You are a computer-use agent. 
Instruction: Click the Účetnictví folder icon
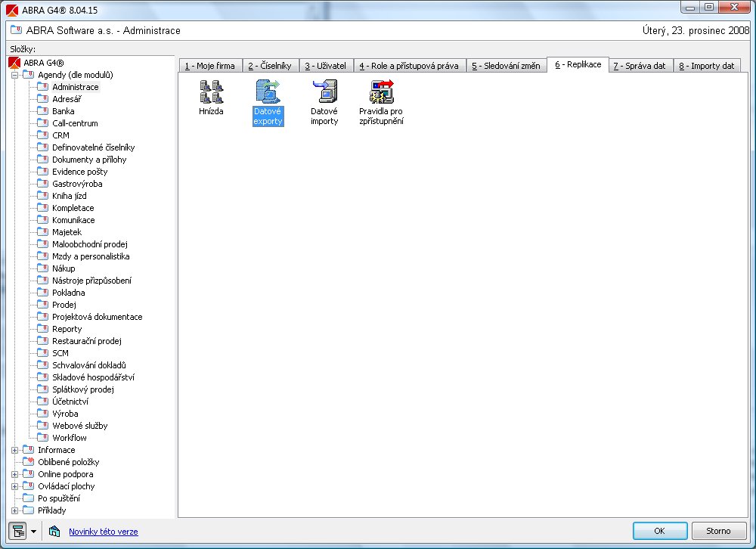coord(43,402)
